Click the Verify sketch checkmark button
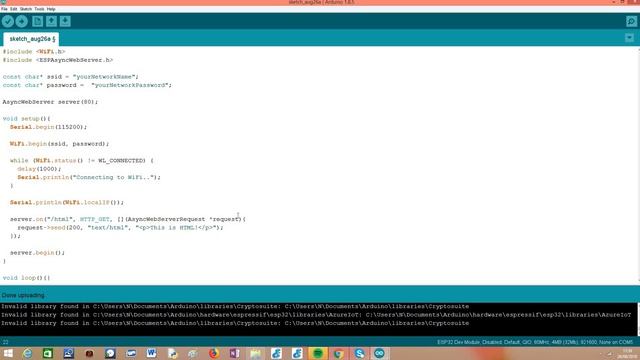Viewport: 640px width, 360px height. [x=8, y=21]
